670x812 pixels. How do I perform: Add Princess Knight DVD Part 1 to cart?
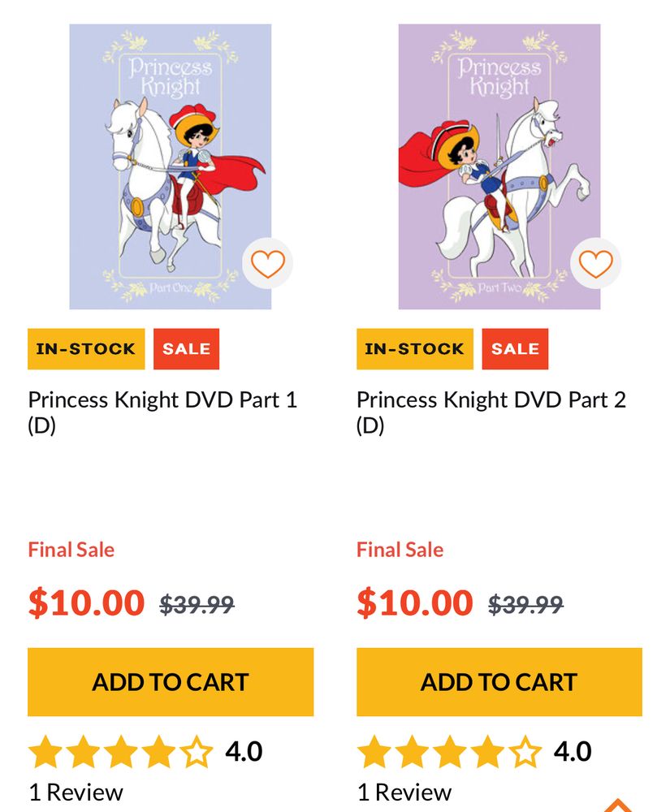tap(170, 681)
